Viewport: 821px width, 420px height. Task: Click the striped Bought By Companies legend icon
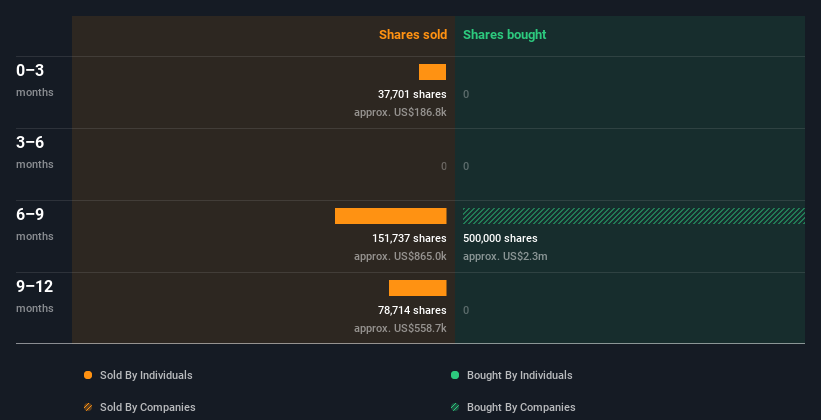tap(455, 407)
